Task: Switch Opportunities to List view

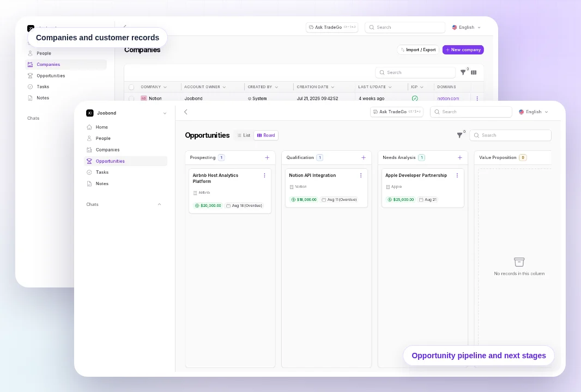Action: [x=244, y=136]
